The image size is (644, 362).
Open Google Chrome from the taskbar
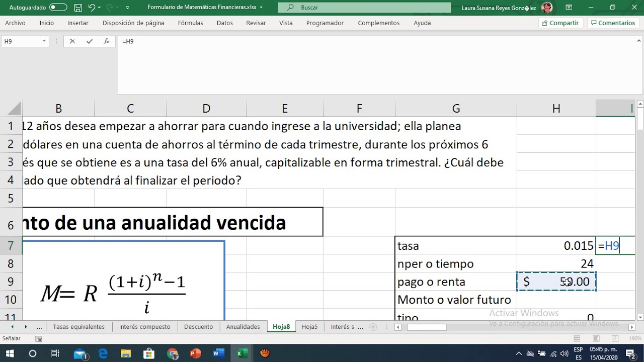[x=172, y=353]
